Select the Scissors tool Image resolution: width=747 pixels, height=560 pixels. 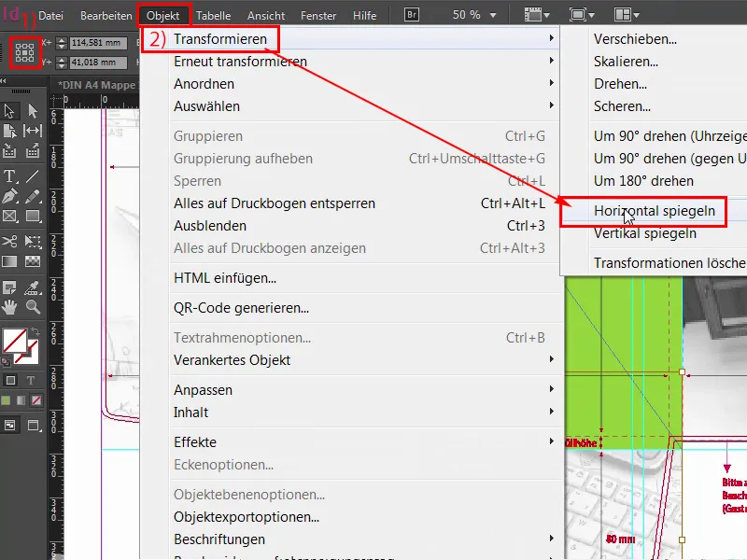(x=9, y=242)
